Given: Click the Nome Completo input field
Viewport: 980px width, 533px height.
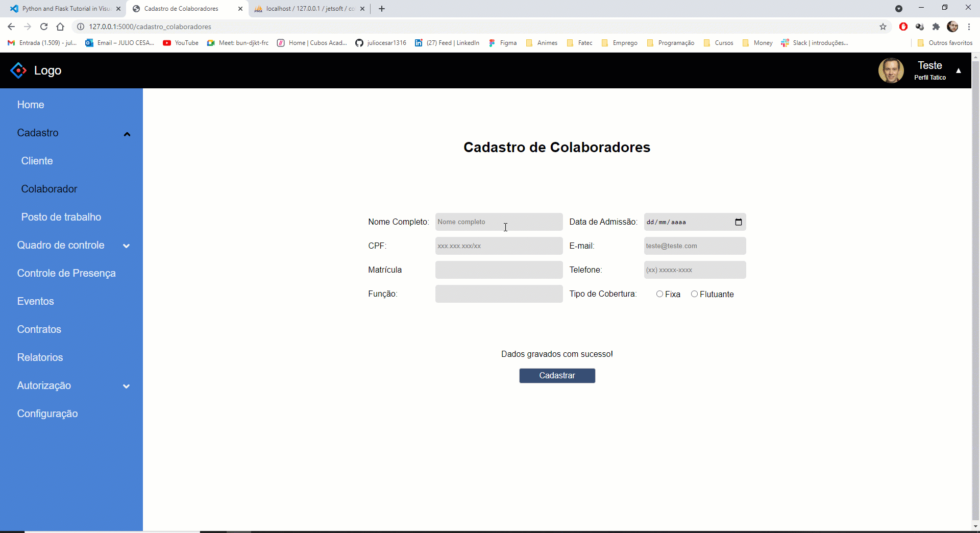Looking at the screenshot, I should point(499,222).
